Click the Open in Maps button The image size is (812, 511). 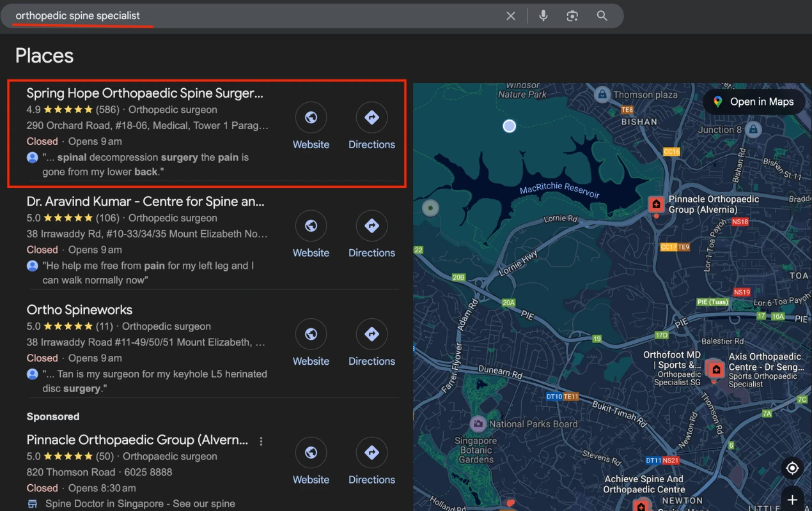click(754, 102)
